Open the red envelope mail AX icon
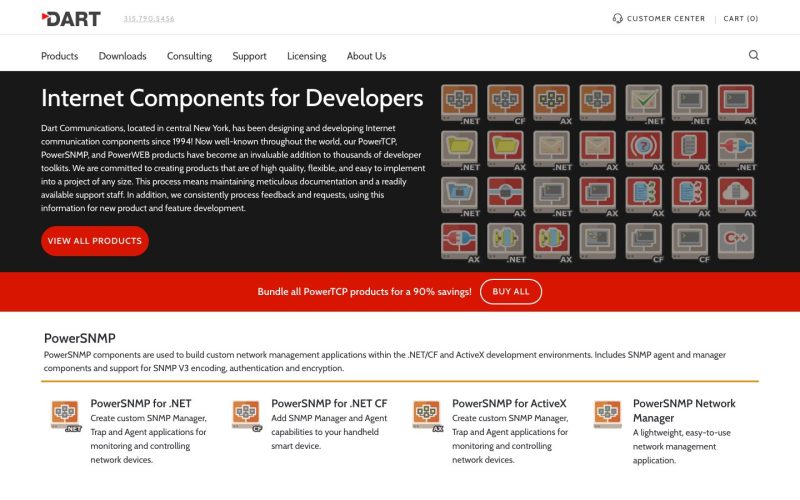This screenshot has height=500, width=800. 597,149
